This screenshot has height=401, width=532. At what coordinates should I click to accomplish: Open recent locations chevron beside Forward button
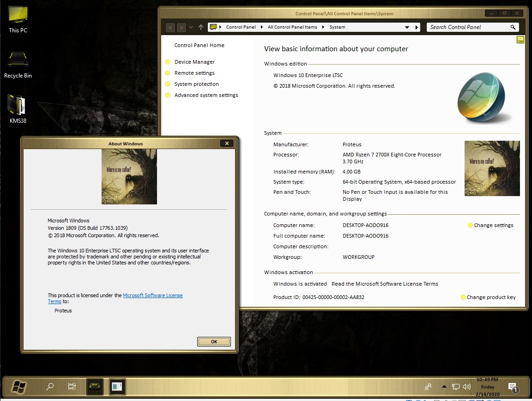click(x=191, y=27)
